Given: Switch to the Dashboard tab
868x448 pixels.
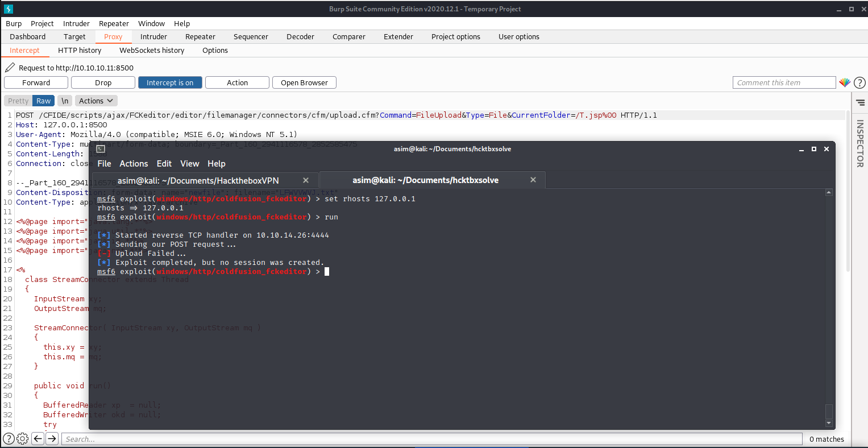Looking at the screenshot, I should click(x=28, y=36).
